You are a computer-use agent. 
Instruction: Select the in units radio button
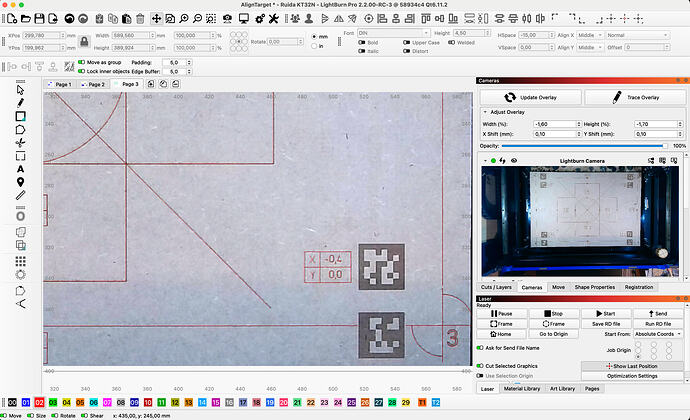point(314,46)
